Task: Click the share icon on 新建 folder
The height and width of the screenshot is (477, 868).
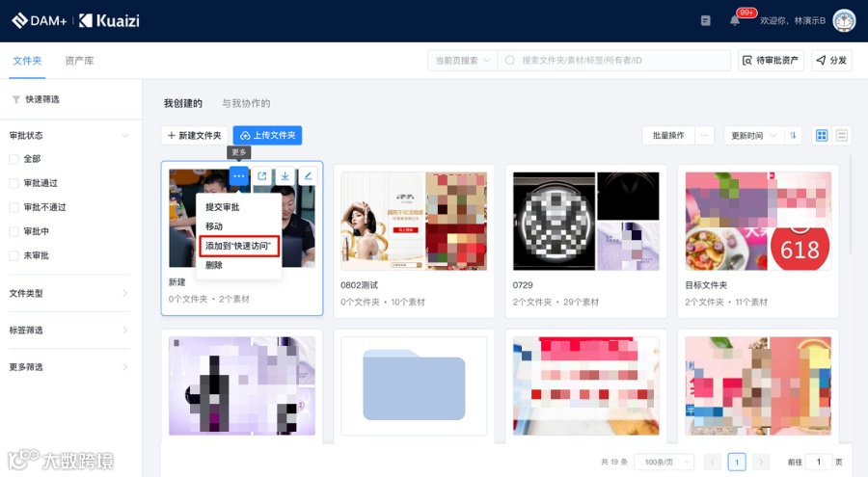Action: [x=261, y=176]
